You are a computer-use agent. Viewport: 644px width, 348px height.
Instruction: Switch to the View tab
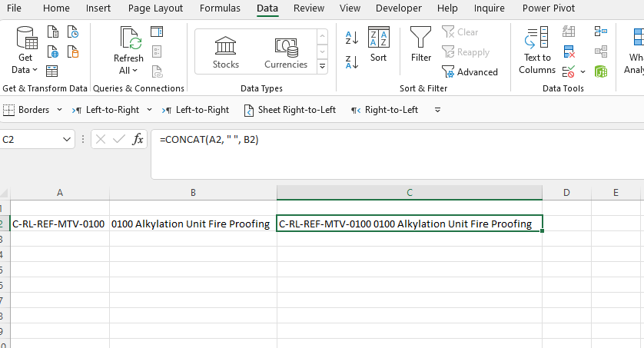[350, 8]
